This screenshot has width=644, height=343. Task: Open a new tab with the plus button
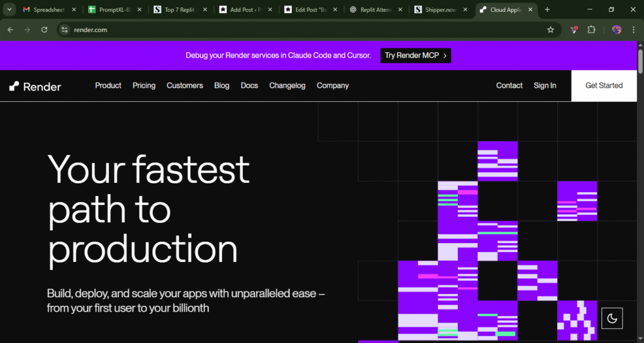pyautogui.click(x=547, y=9)
